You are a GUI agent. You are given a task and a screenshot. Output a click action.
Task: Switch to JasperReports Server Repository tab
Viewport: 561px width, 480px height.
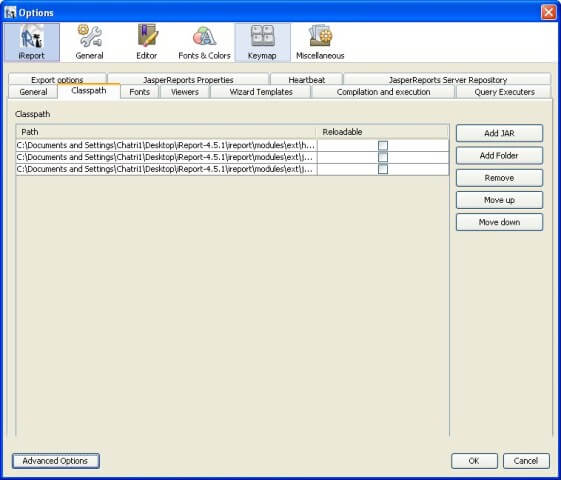pyautogui.click(x=448, y=79)
